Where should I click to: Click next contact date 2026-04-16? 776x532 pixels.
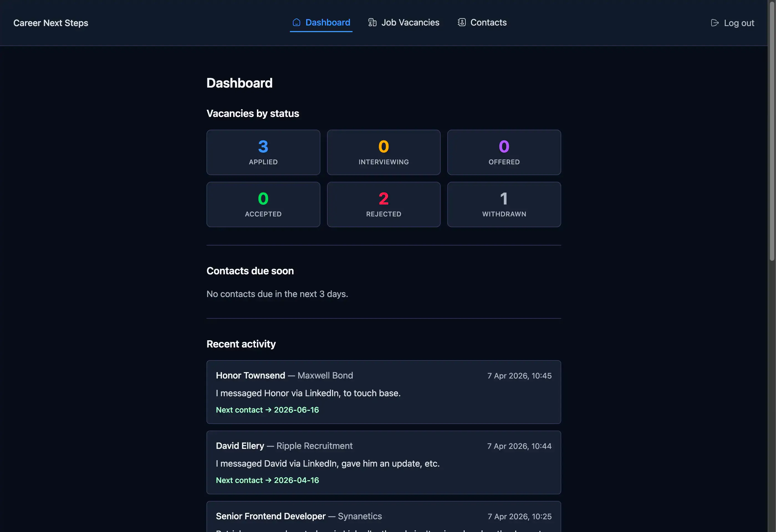[296, 480]
